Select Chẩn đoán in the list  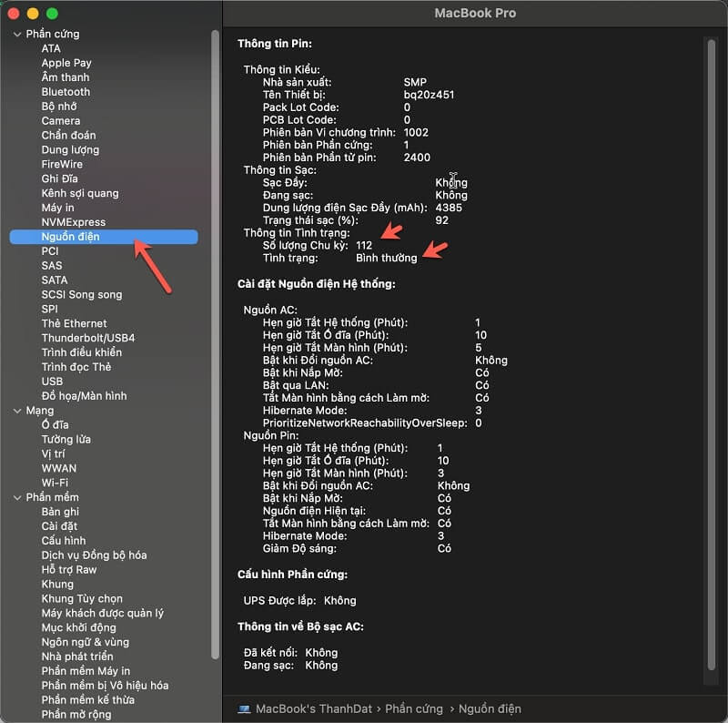[x=69, y=135]
